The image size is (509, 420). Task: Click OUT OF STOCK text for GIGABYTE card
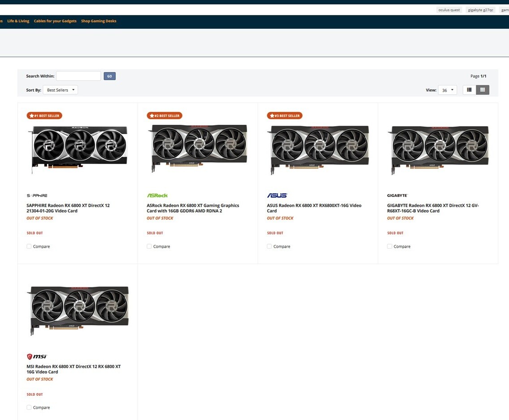click(x=400, y=218)
